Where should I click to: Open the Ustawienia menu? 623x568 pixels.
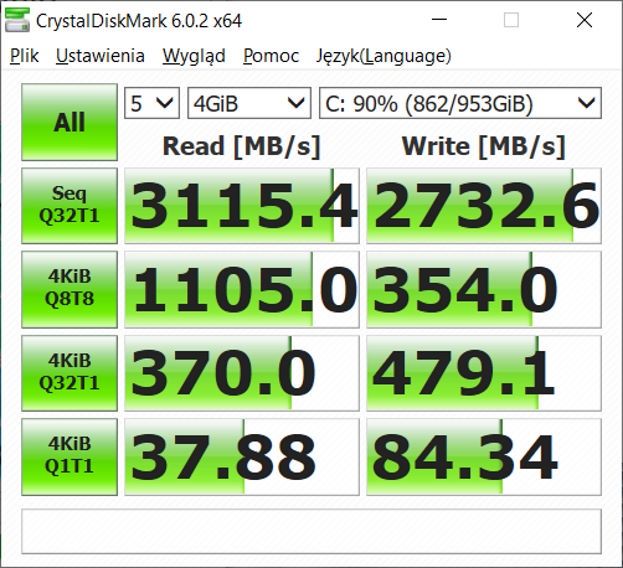[100, 56]
